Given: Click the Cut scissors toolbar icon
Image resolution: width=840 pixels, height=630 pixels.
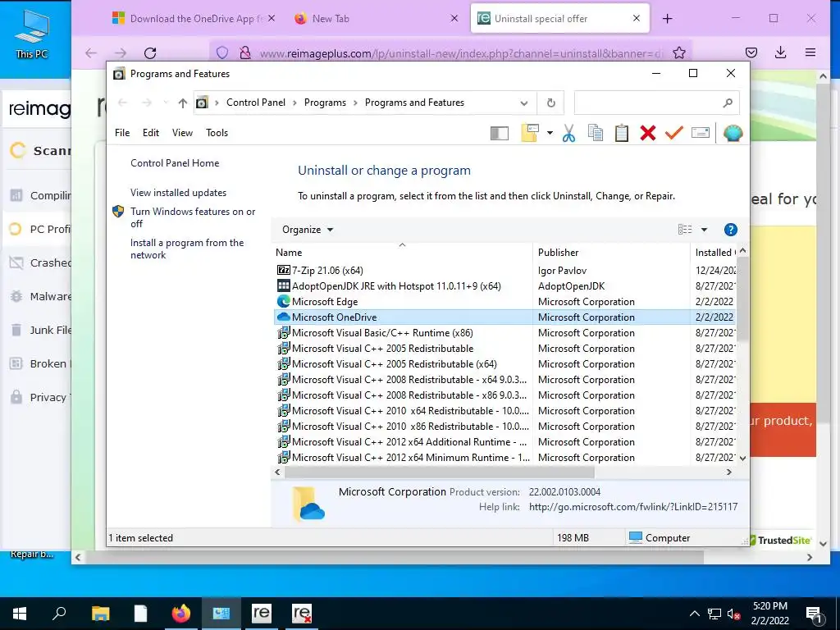Looking at the screenshot, I should coord(568,133).
